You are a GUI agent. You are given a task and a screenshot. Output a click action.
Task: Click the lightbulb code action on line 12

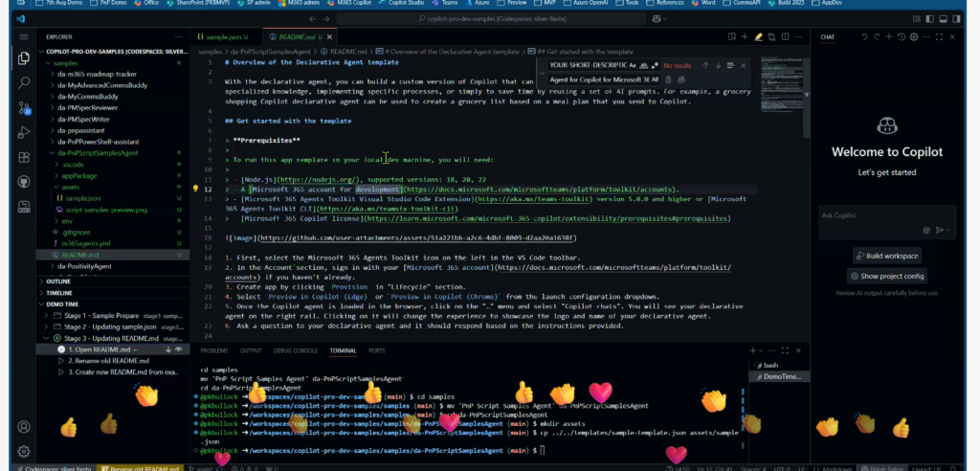[195, 189]
